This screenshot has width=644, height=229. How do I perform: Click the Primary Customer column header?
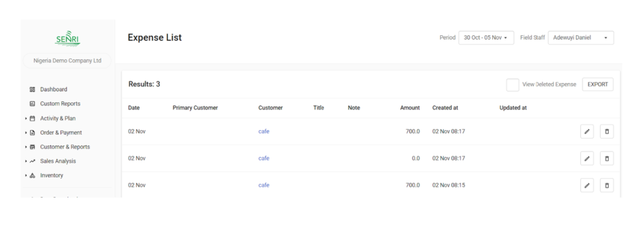(195, 108)
